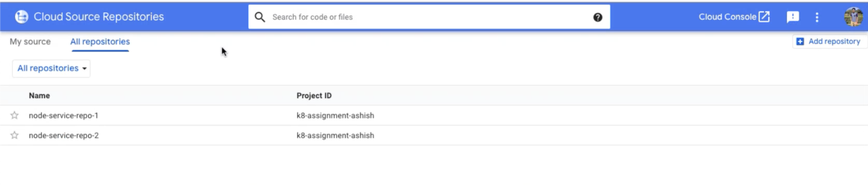Expand the All repositories filter dropdown
868x185 pixels.
51,68
